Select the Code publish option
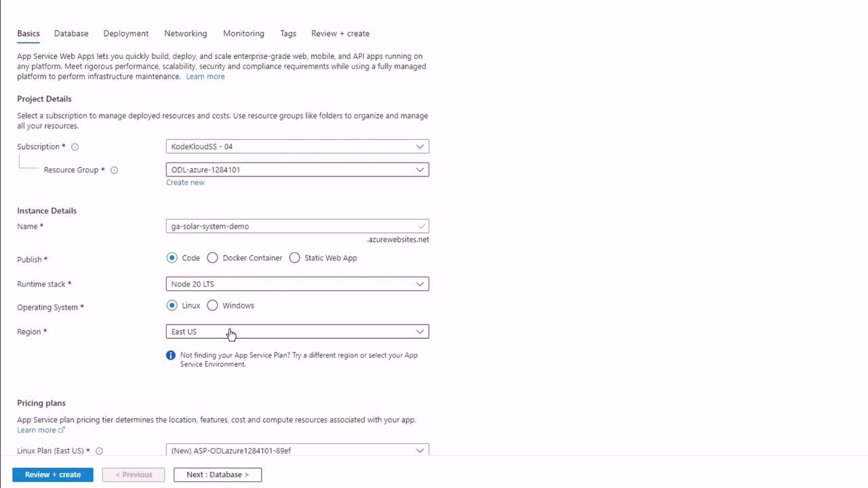The height and width of the screenshot is (488, 868). point(172,258)
